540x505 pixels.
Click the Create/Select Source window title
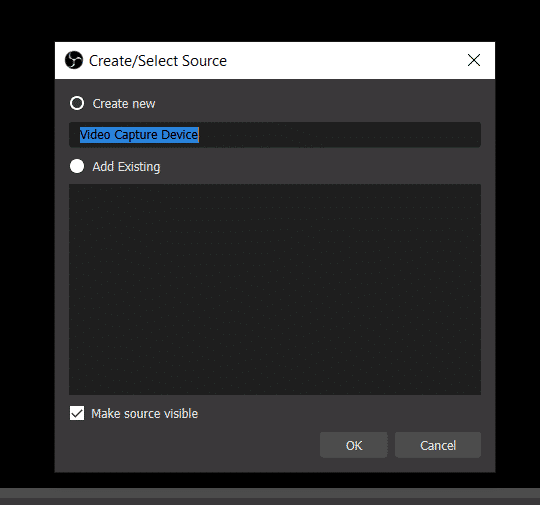(158, 61)
